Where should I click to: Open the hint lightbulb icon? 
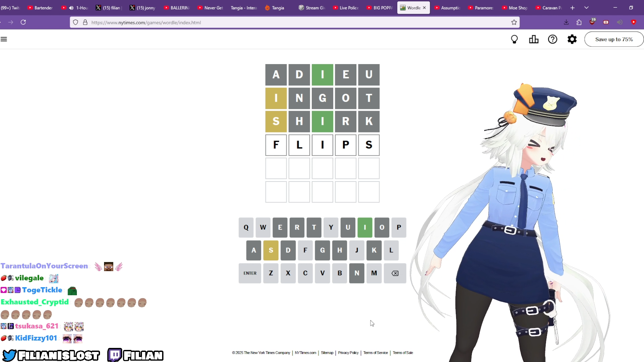pos(514,39)
